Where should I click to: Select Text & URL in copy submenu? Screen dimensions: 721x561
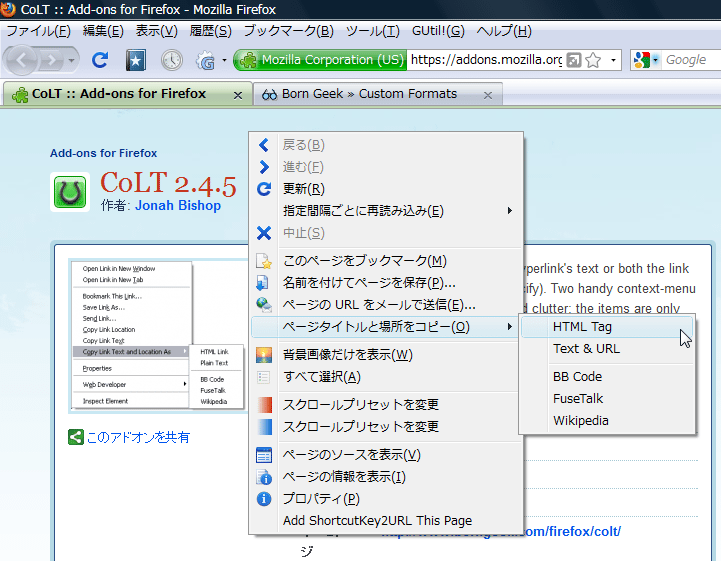tap(607, 349)
